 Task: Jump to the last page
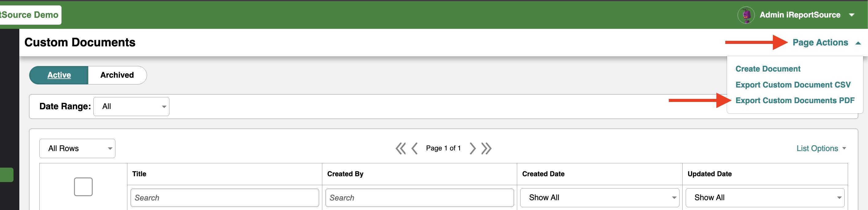(486, 148)
